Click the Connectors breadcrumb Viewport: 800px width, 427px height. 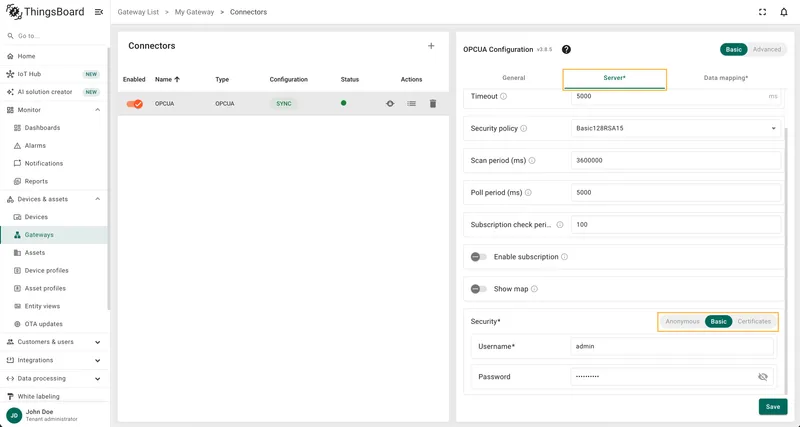click(x=248, y=12)
